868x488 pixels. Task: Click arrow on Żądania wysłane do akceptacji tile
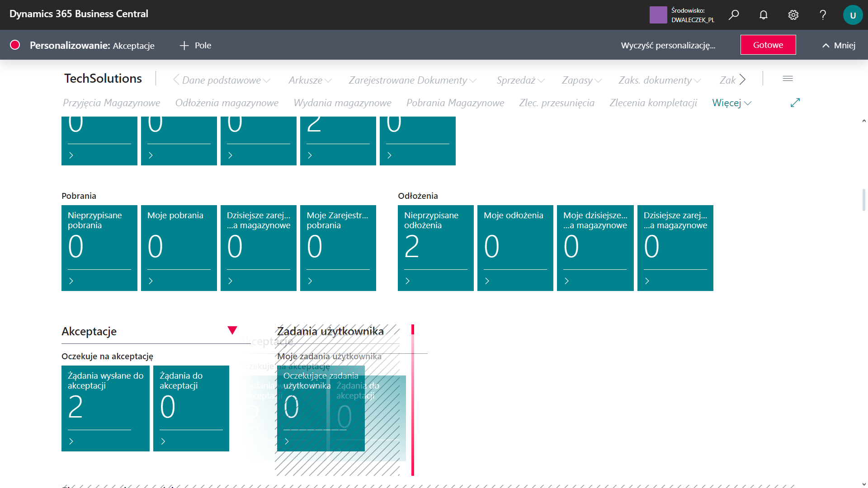pyautogui.click(x=71, y=441)
